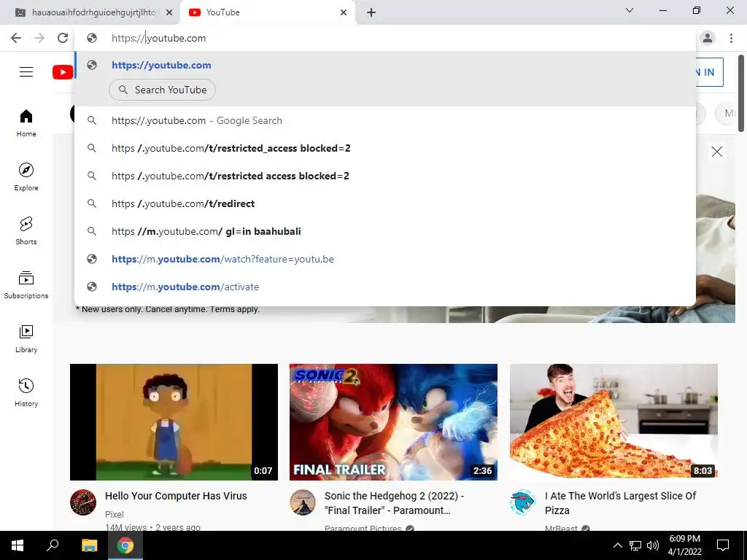
Task: Select the YouTube browser tab
Action: [267, 12]
